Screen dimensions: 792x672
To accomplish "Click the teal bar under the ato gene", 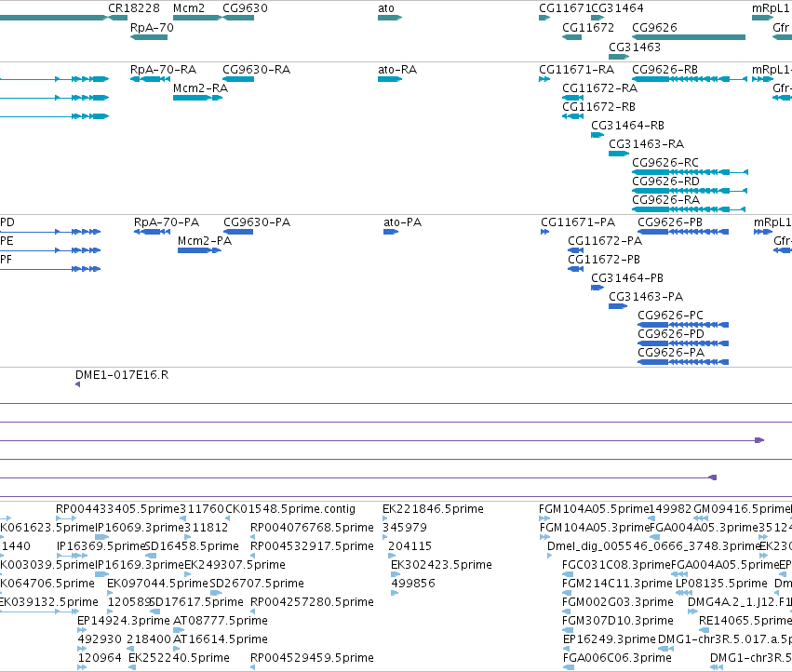I will pos(389,18).
